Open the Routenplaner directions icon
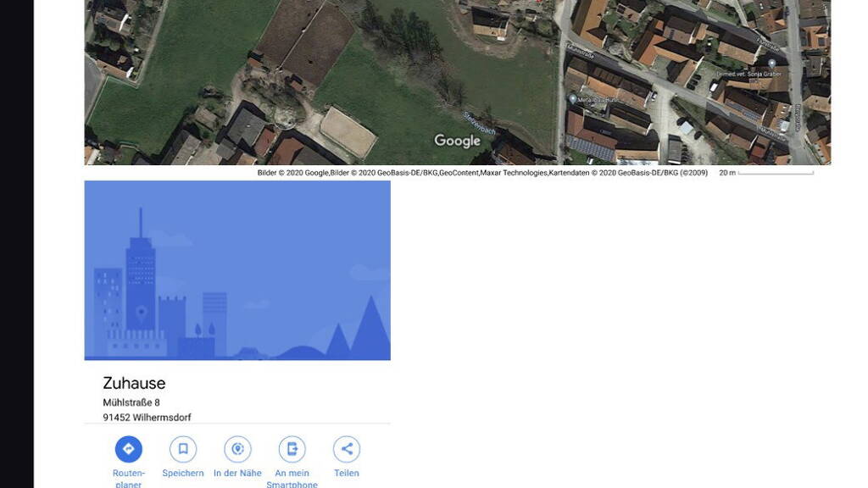Viewport: 868px width, 488px height. pos(129,449)
